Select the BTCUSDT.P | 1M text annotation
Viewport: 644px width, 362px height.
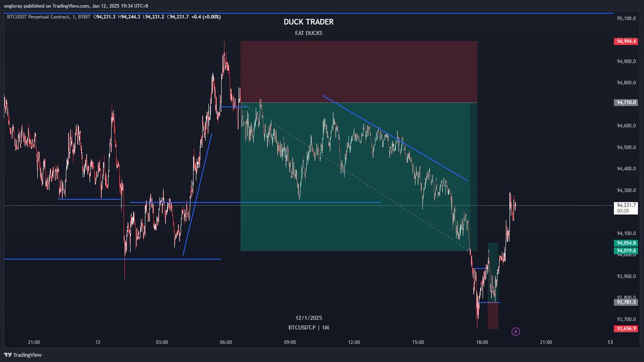[x=309, y=327]
